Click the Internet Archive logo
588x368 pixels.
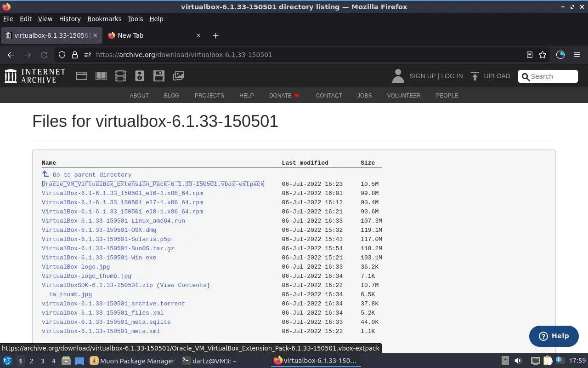(x=35, y=76)
